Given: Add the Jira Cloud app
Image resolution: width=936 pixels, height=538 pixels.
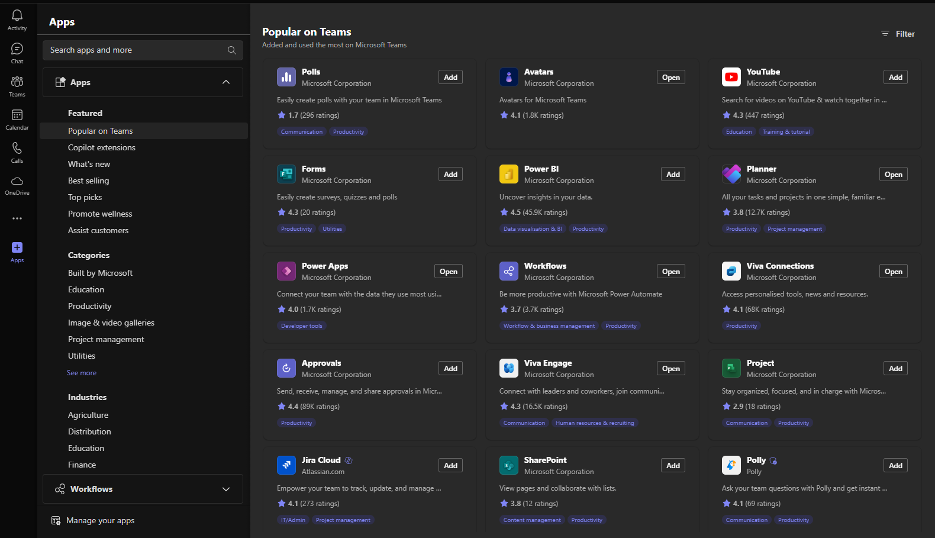Looking at the screenshot, I should click(451, 465).
